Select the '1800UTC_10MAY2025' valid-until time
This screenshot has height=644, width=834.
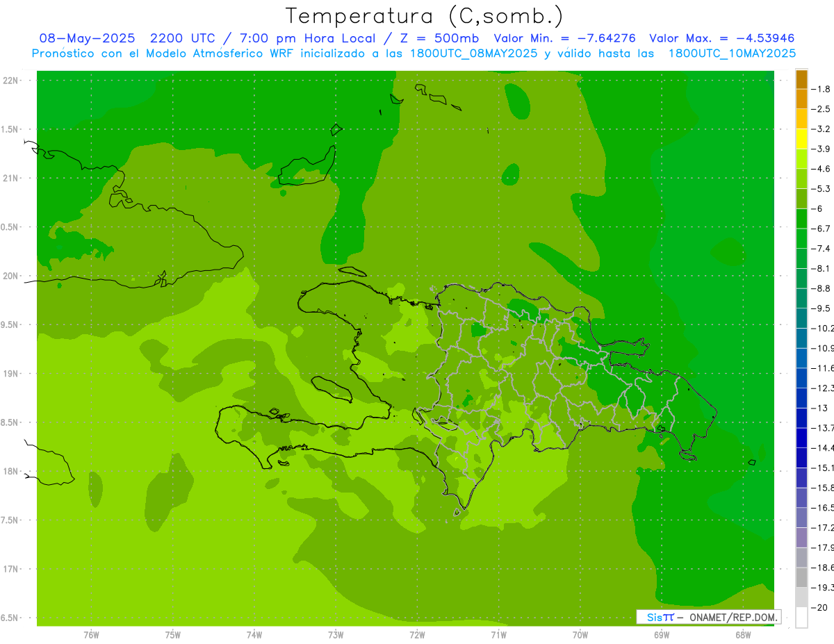(x=732, y=53)
